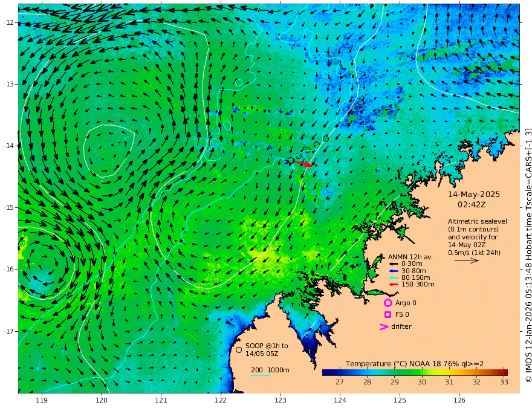Click latitude axis label -17
532x411 pixels.
9,331
